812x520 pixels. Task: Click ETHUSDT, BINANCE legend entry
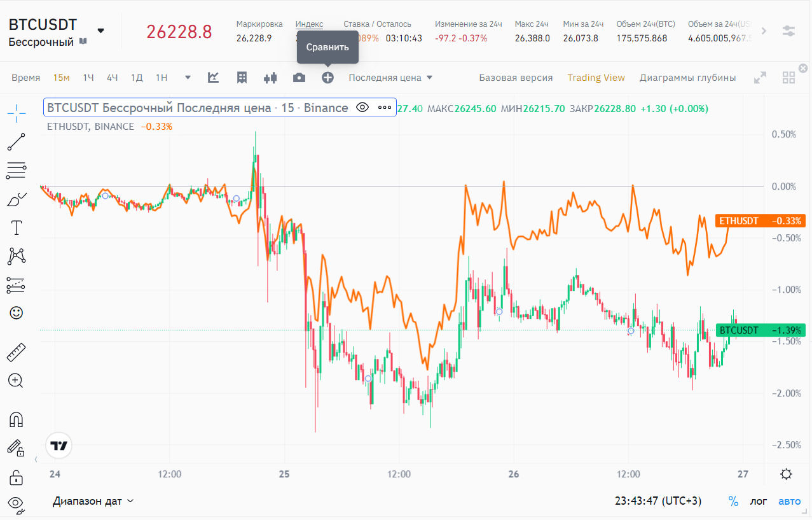(x=90, y=126)
